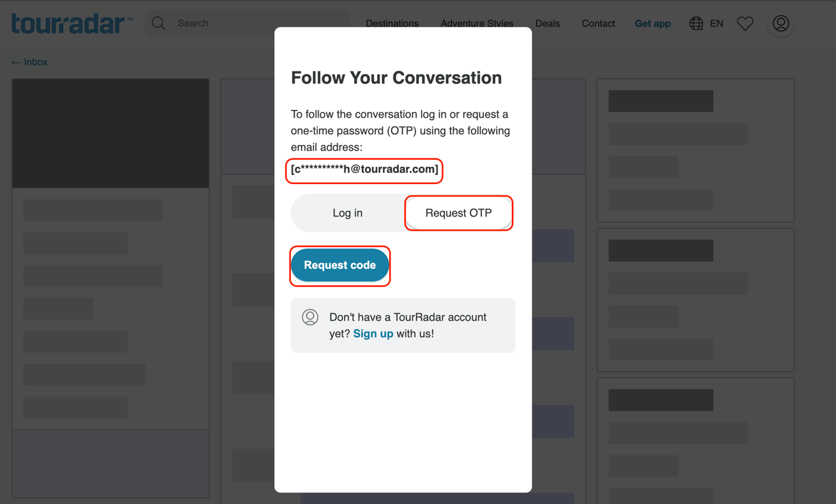Click the avatar icon in the sign-up prompt
Image resolution: width=836 pixels, height=504 pixels.
pos(310,317)
